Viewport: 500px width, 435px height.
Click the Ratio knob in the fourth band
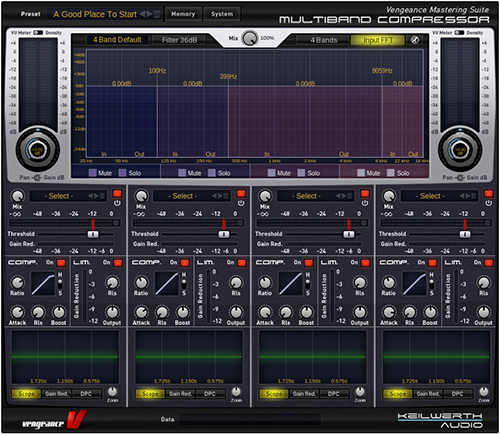(389, 282)
